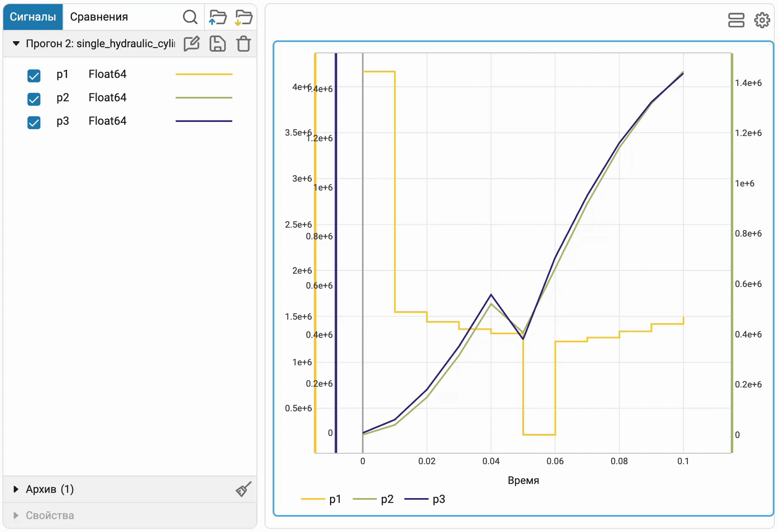Switch to the Сигналы tab
The height and width of the screenshot is (532, 778).
[x=33, y=17]
